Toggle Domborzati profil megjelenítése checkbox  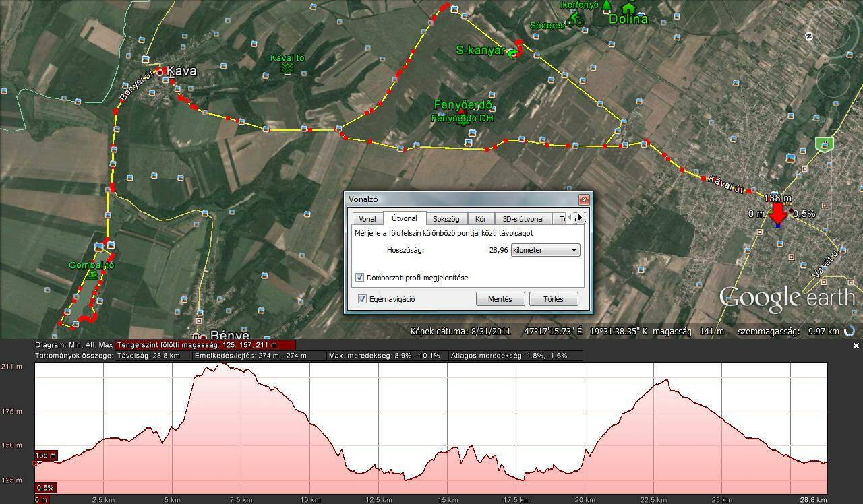click(360, 278)
